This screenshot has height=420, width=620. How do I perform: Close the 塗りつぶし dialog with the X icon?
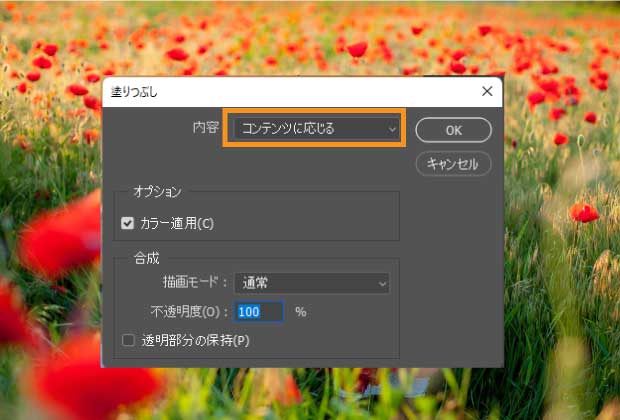[x=487, y=91]
